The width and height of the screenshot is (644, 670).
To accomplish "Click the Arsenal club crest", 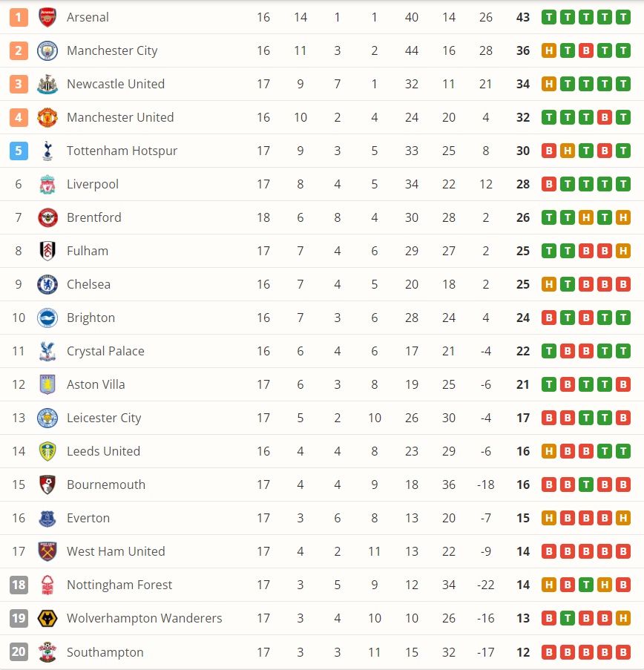I will (x=47, y=17).
